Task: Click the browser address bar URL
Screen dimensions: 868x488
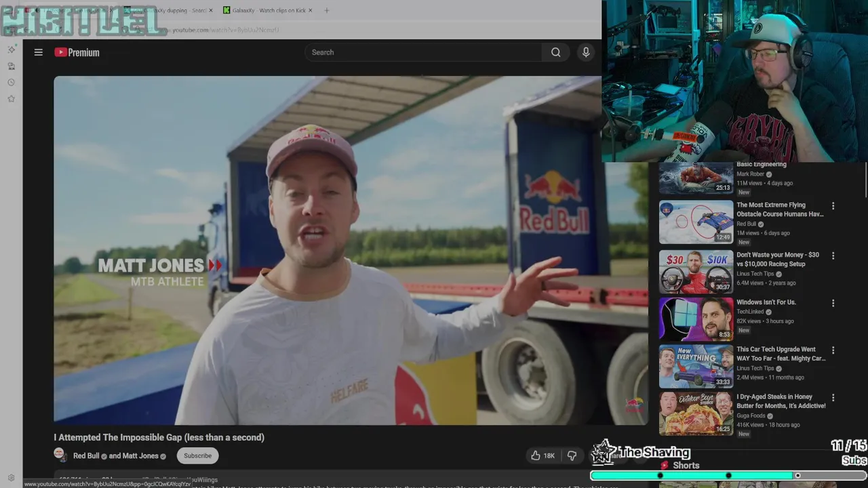Action: 225,30
